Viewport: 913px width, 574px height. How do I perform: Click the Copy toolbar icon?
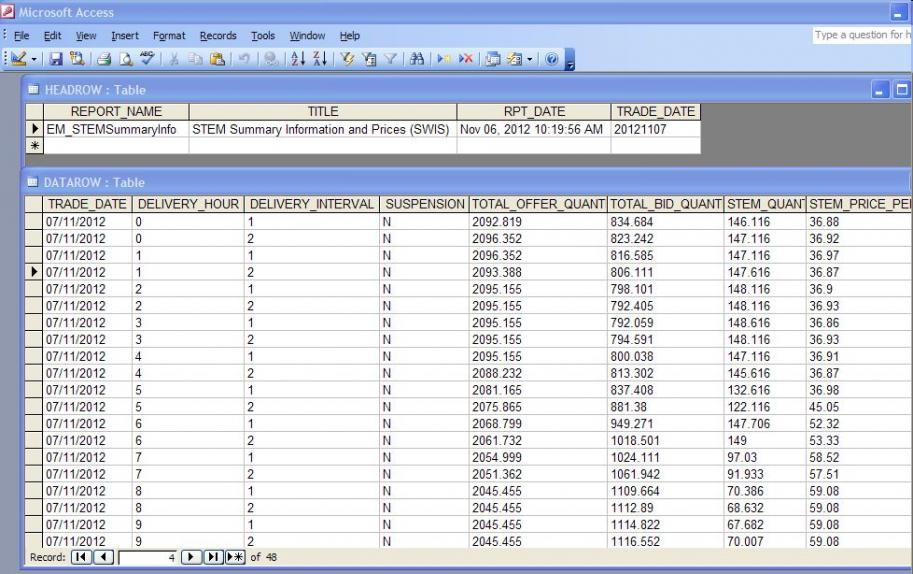point(196,59)
